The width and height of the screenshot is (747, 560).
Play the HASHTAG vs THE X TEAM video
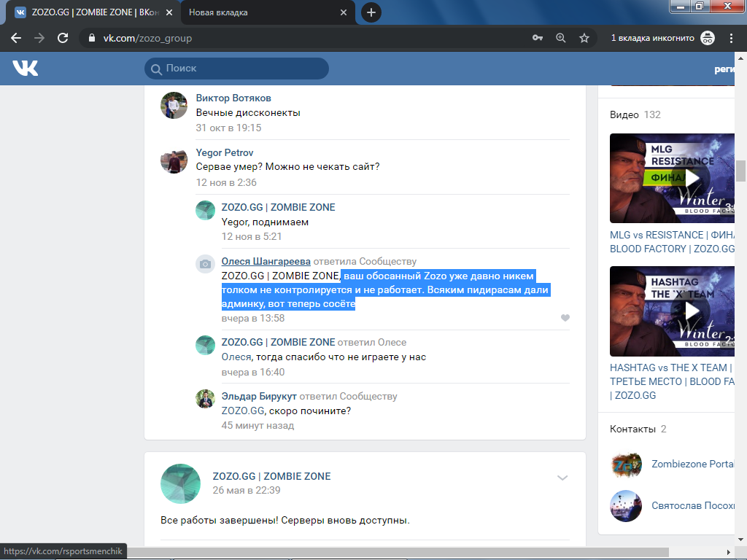671,311
